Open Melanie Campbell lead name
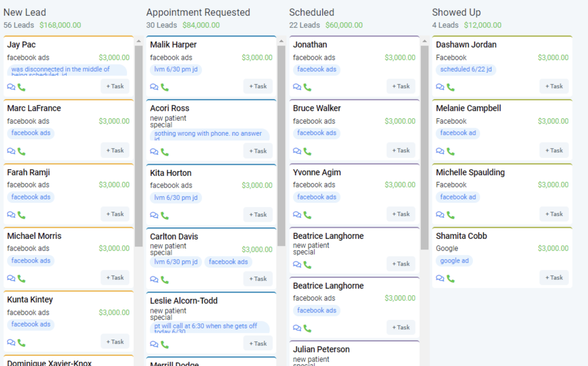588x366 pixels. coord(468,108)
